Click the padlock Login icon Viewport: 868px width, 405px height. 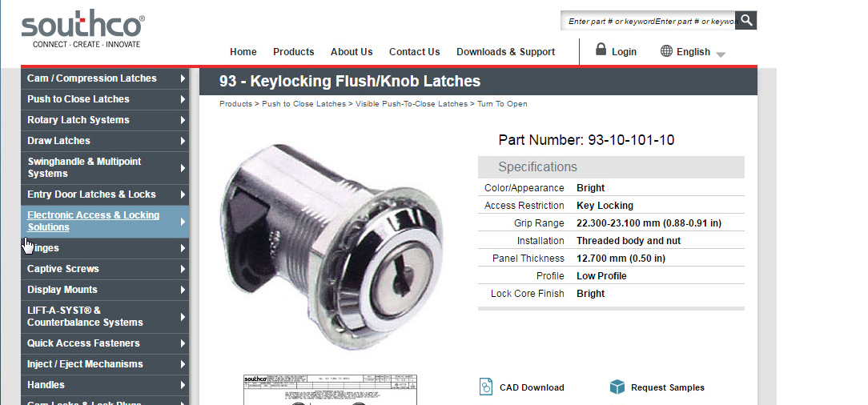click(x=601, y=50)
